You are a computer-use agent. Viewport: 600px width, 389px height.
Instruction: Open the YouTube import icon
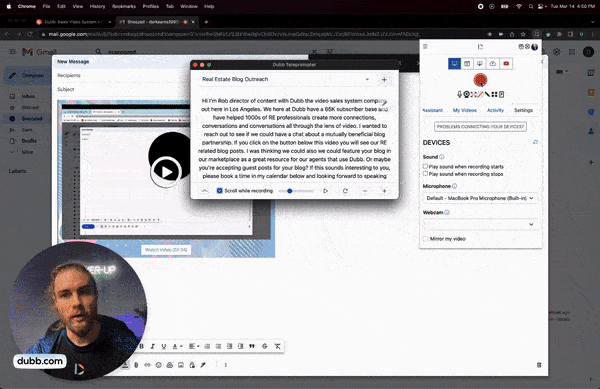[x=506, y=63]
